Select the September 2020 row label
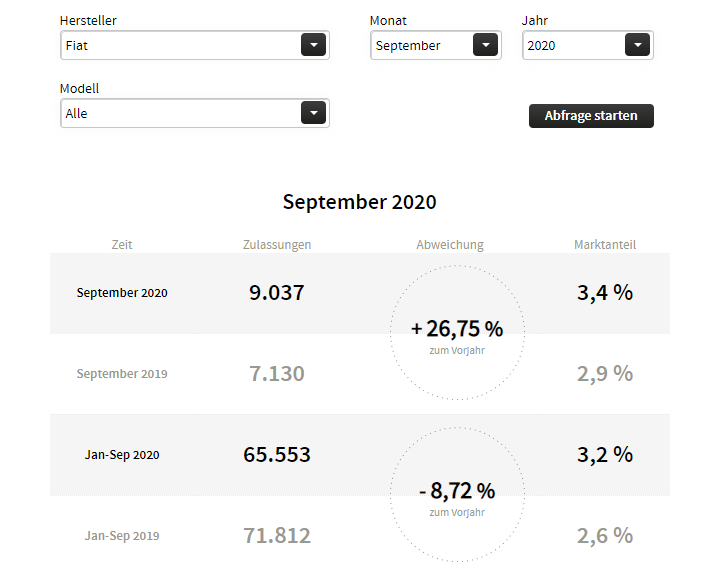This screenshot has width=716, height=575. point(122,293)
